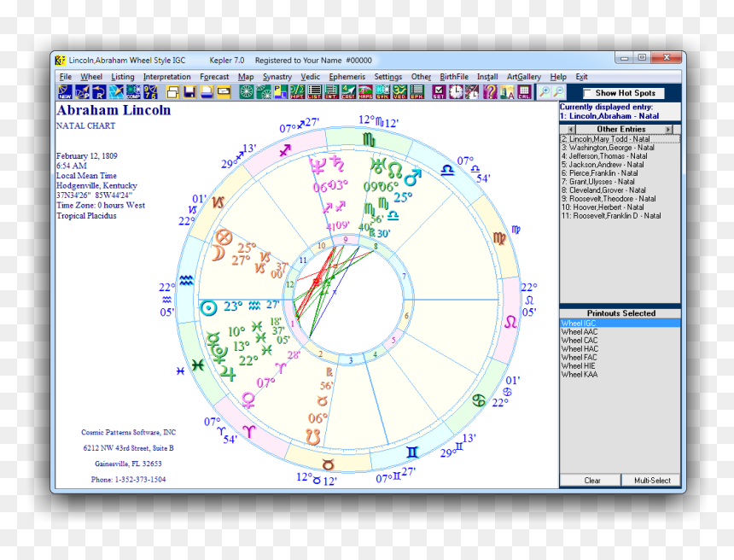This screenshot has width=734, height=560.
Task: Select entry 11: Roosevelt, Franklin D - Natal
Action: tap(620, 216)
